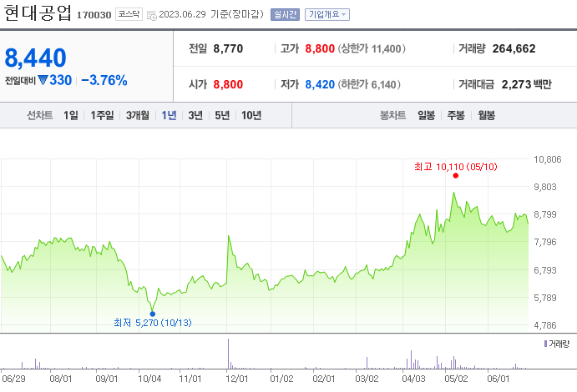Click the tallest volume bar near 12/01
This screenshot has height=392, width=577.
point(228,354)
